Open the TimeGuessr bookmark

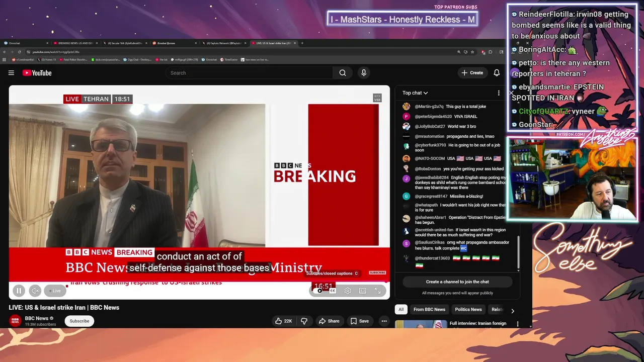tap(229, 59)
